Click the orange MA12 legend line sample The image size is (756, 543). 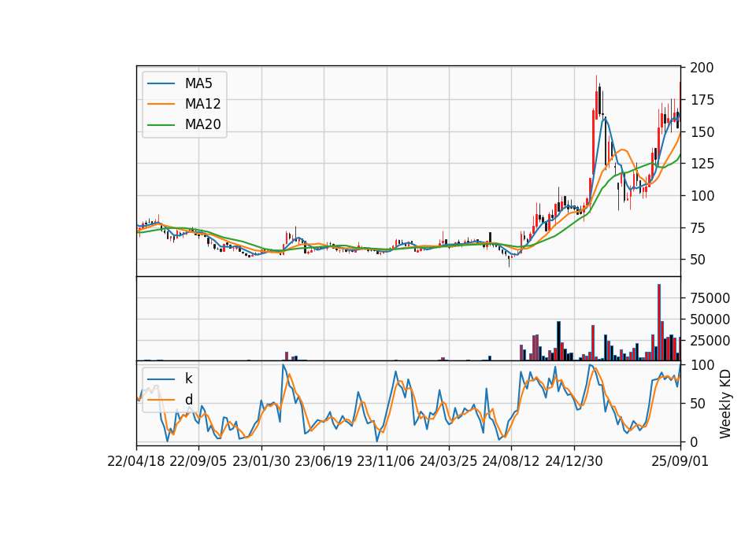pos(161,104)
